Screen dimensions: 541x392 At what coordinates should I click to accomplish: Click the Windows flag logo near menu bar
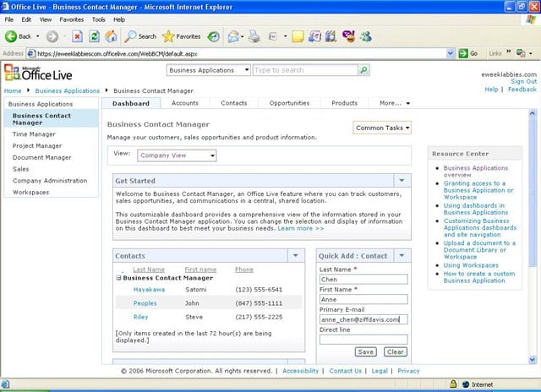coord(532,19)
